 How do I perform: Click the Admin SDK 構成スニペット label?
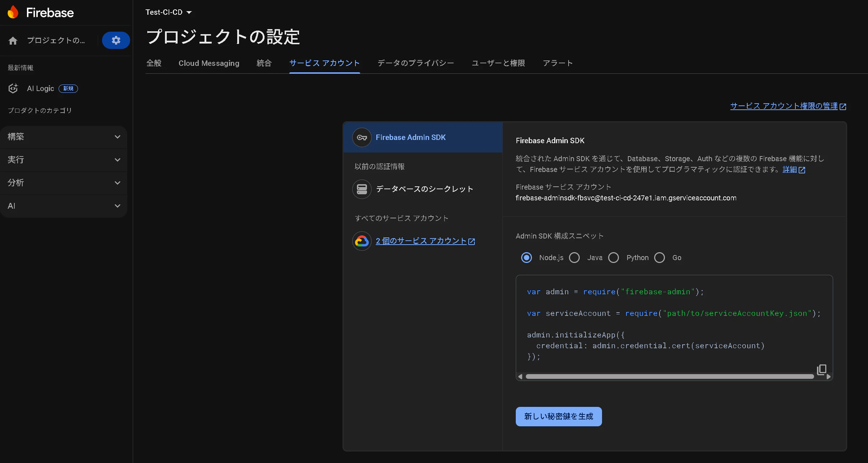[x=560, y=236]
